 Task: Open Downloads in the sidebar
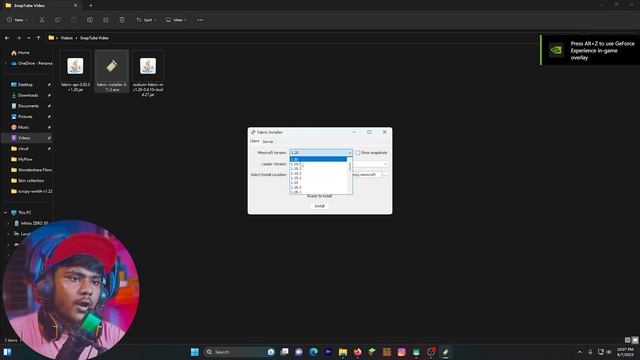pos(28,95)
